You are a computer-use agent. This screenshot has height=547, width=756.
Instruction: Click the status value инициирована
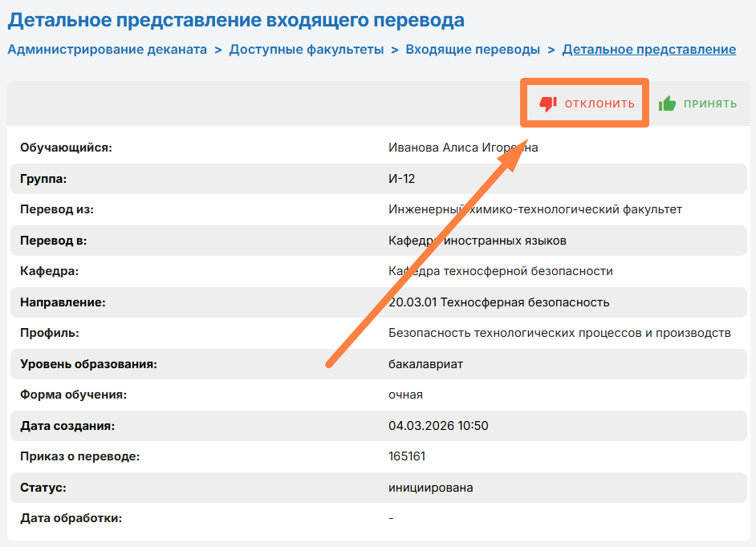click(x=431, y=488)
